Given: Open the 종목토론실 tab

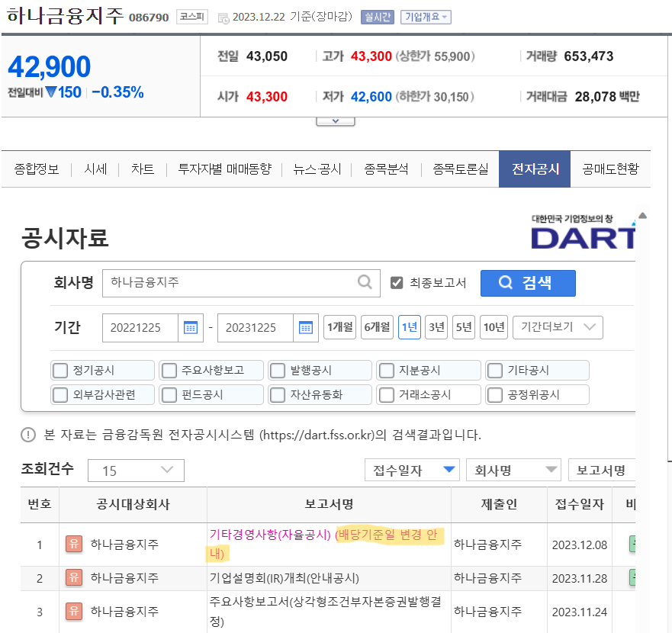Looking at the screenshot, I should tap(460, 169).
